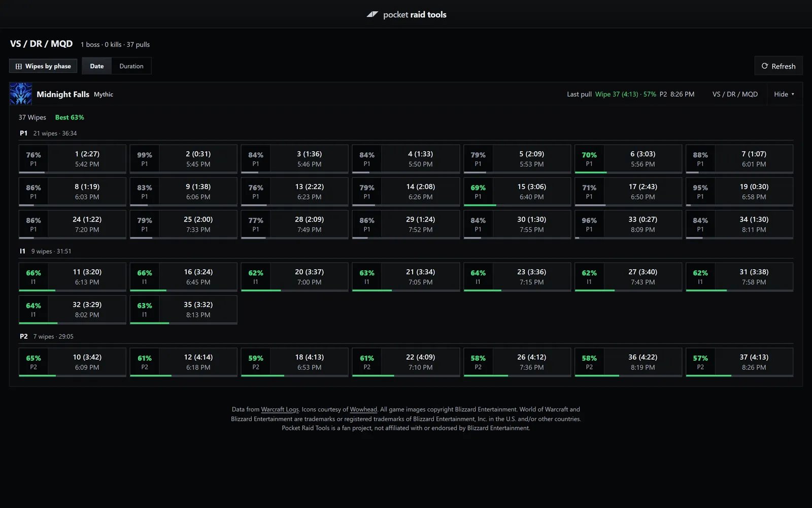The image size is (812, 508).
Task: Select pull 18 (4:13) at 6:53 PM
Action: 295,362
